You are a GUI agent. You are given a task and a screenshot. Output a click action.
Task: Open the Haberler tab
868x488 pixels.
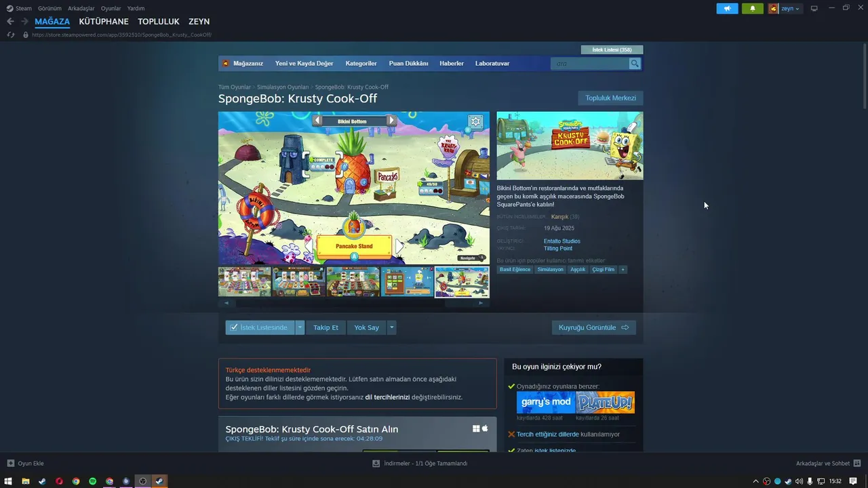point(452,64)
